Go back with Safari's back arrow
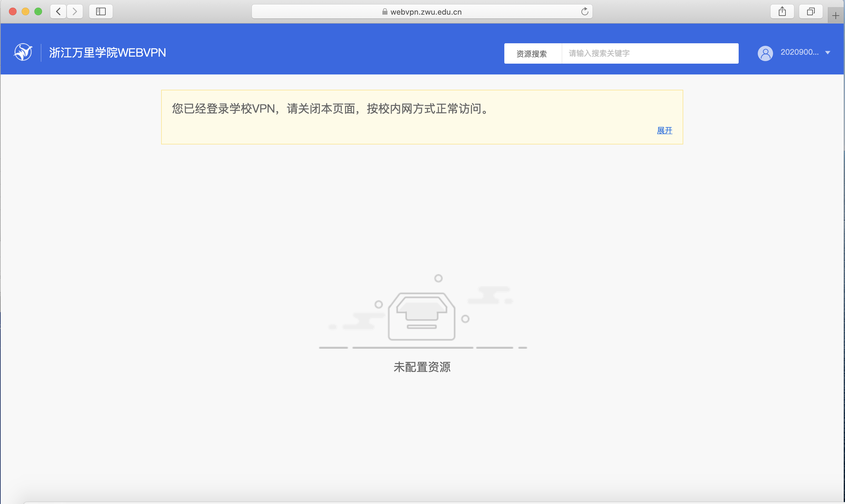Viewport: 845px width, 504px height. [x=59, y=11]
